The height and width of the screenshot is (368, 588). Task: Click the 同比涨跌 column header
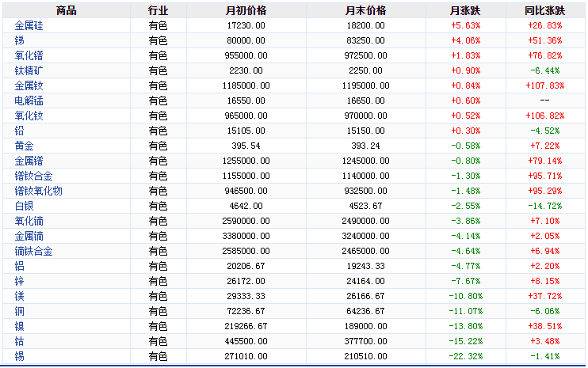[544, 10]
